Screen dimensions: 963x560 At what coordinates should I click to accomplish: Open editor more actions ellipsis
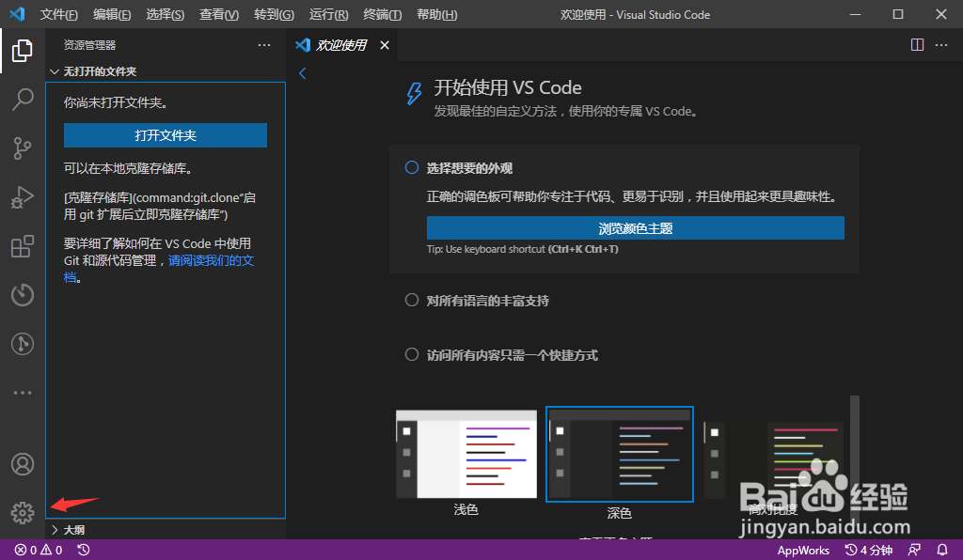940,45
